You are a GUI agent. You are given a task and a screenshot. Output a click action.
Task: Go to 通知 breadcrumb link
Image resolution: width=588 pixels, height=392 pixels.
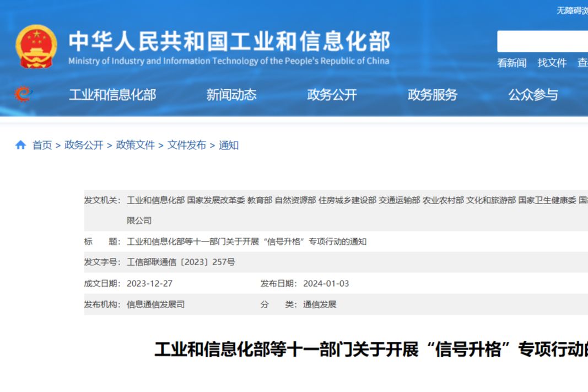[228, 145]
